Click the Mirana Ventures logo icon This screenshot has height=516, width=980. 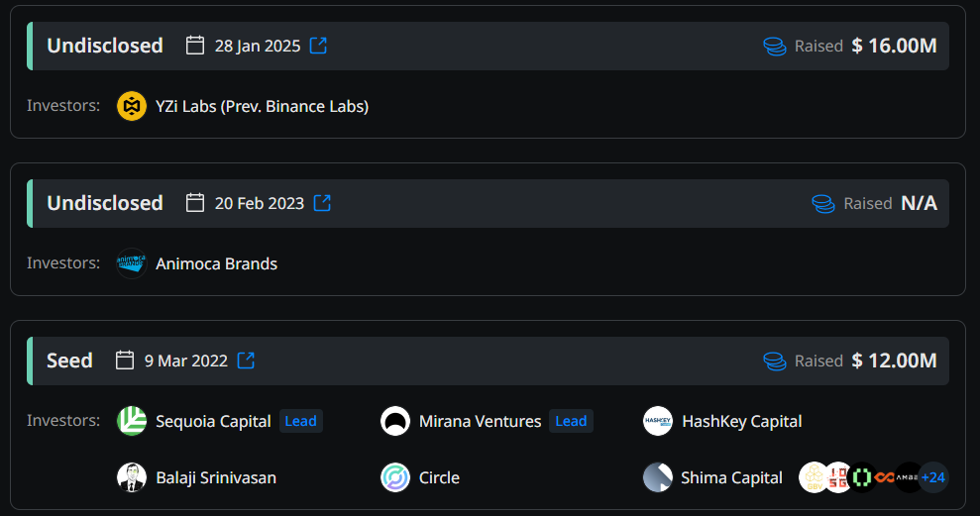click(395, 421)
